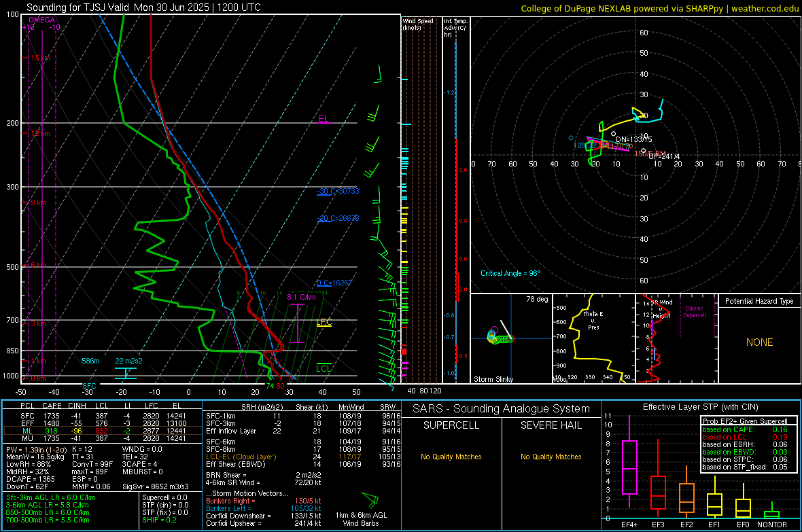This screenshot has height=532, width=802.
Task: Click 'Bunkers Left = 105/32 kt'
Action: (264, 508)
